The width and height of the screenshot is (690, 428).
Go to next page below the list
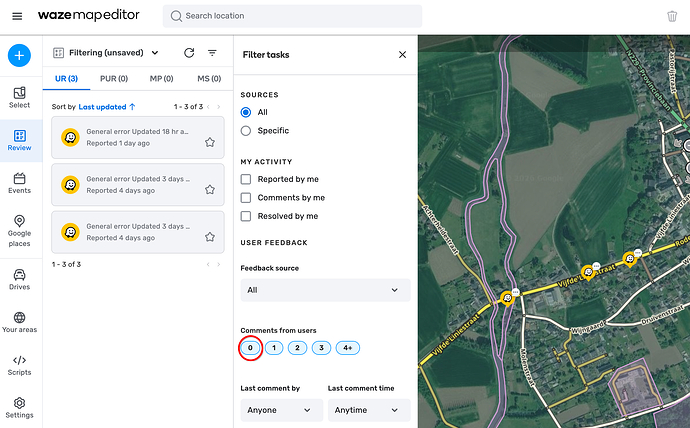[218, 264]
